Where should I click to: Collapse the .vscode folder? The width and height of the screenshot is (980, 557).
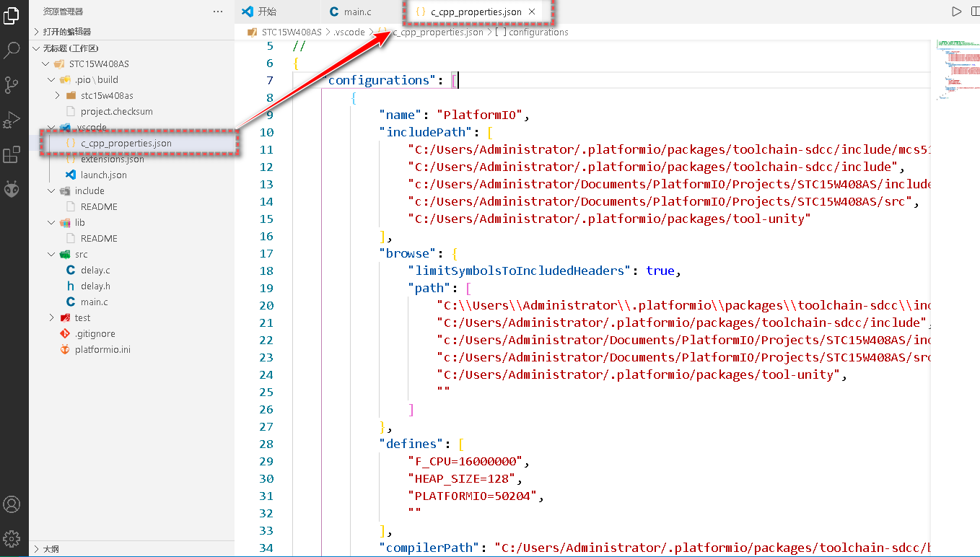131,127
